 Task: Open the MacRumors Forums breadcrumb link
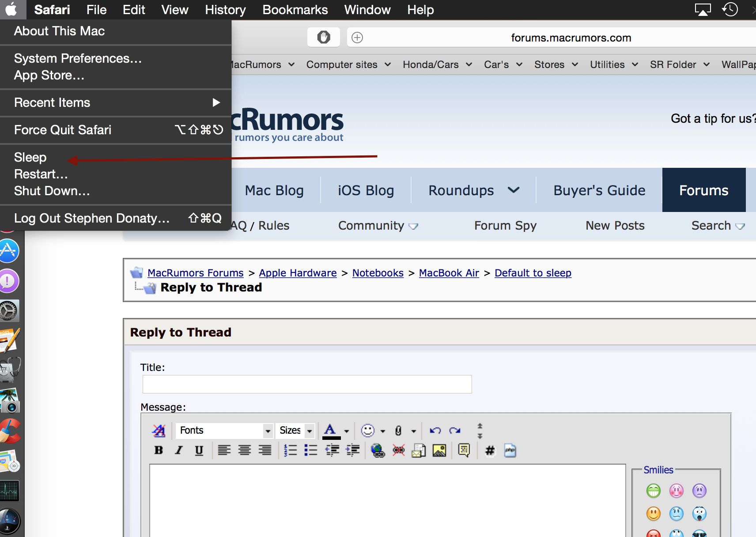196,273
